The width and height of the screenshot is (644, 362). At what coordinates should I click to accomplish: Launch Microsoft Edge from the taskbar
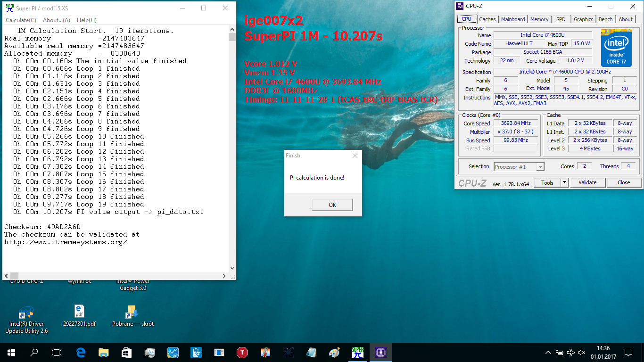click(81, 352)
